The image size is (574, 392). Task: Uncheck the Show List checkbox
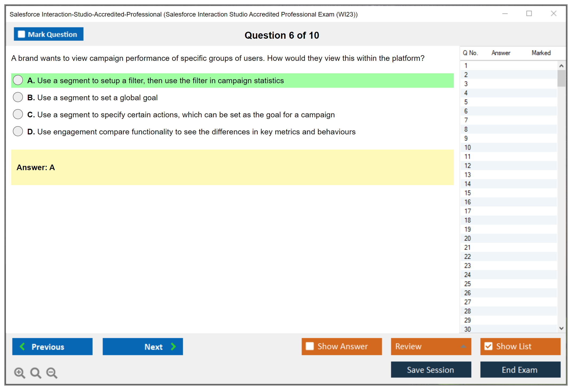click(488, 346)
